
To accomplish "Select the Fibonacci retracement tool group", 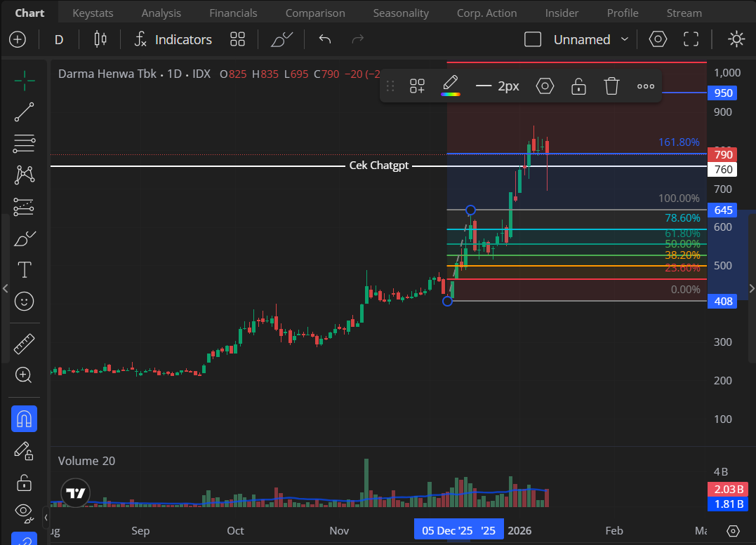I will point(24,143).
